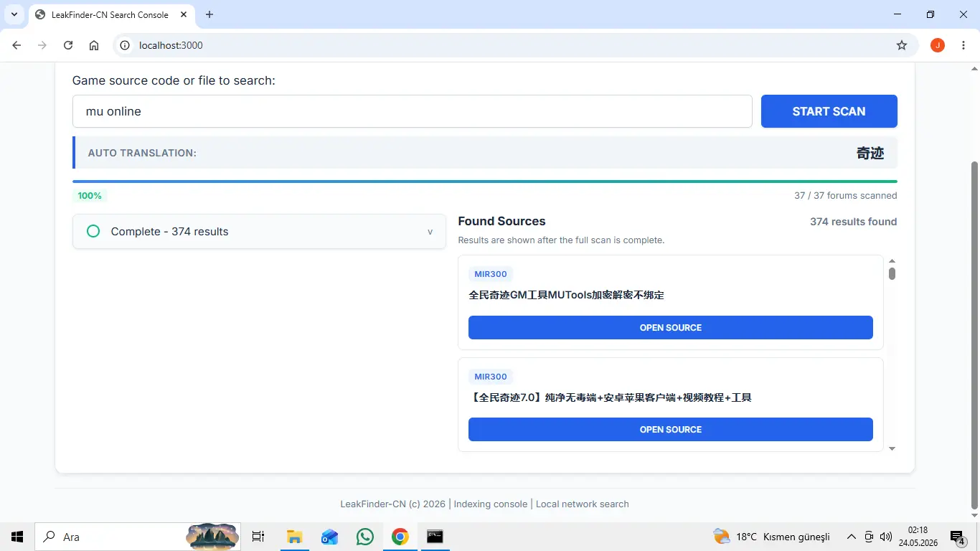Start the scan with START SCAN
Image resolution: width=980 pixels, height=551 pixels.
pos(829,111)
